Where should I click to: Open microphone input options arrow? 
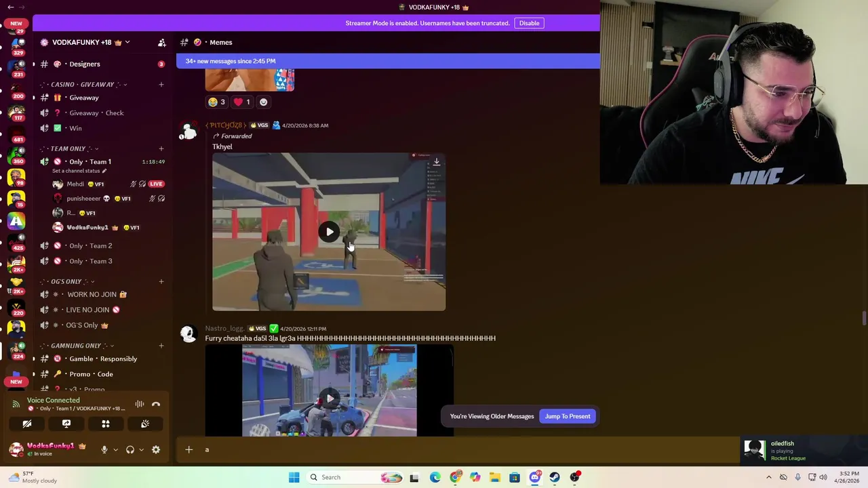coord(115,449)
